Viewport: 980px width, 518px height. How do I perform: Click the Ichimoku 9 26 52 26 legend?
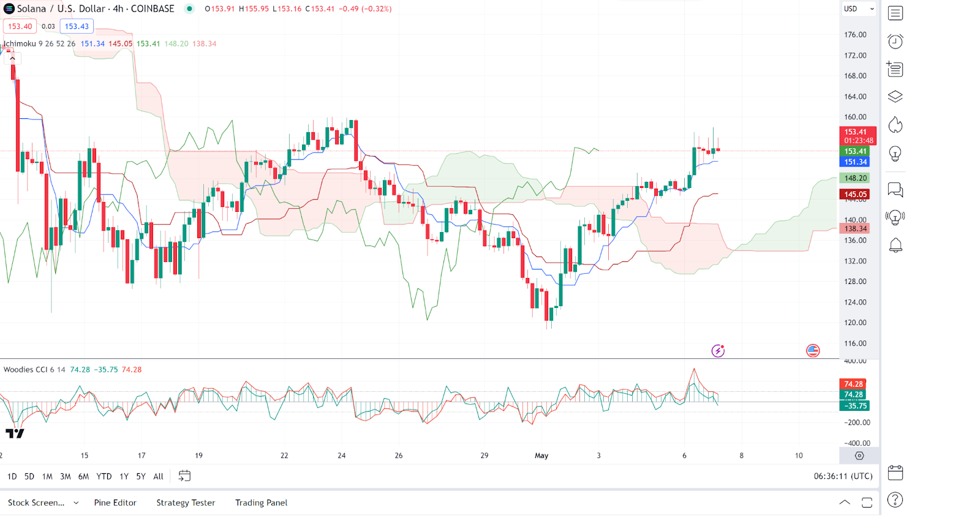39,43
